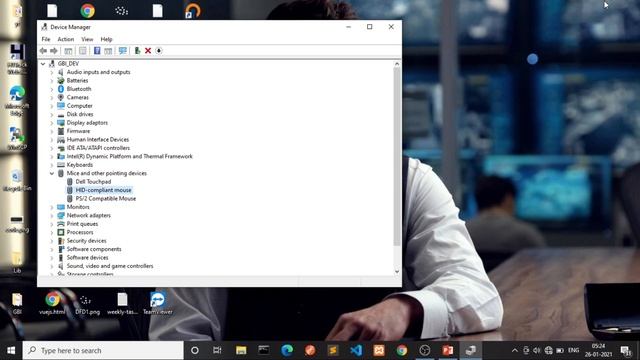
Task: Click the green Update driver toolbar icon
Action: click(x=138, y=51)
